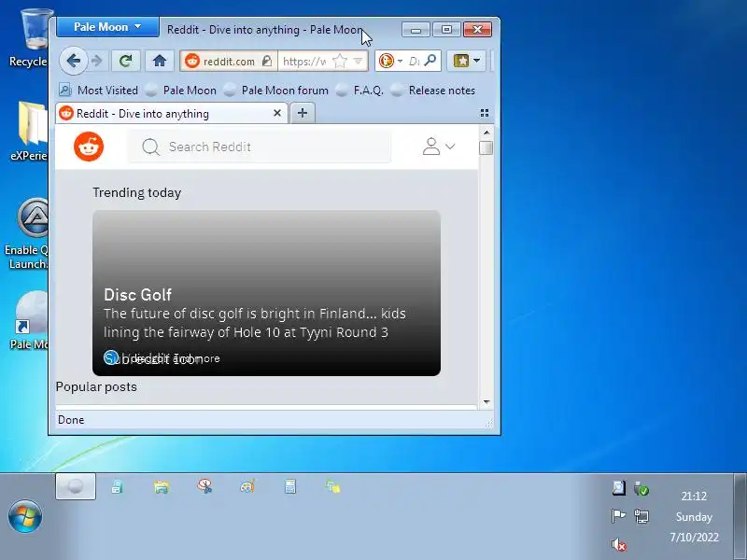747x560 pixels.
Task: Launch the Snipping Tool from taskbar
Action: (204, 486)
